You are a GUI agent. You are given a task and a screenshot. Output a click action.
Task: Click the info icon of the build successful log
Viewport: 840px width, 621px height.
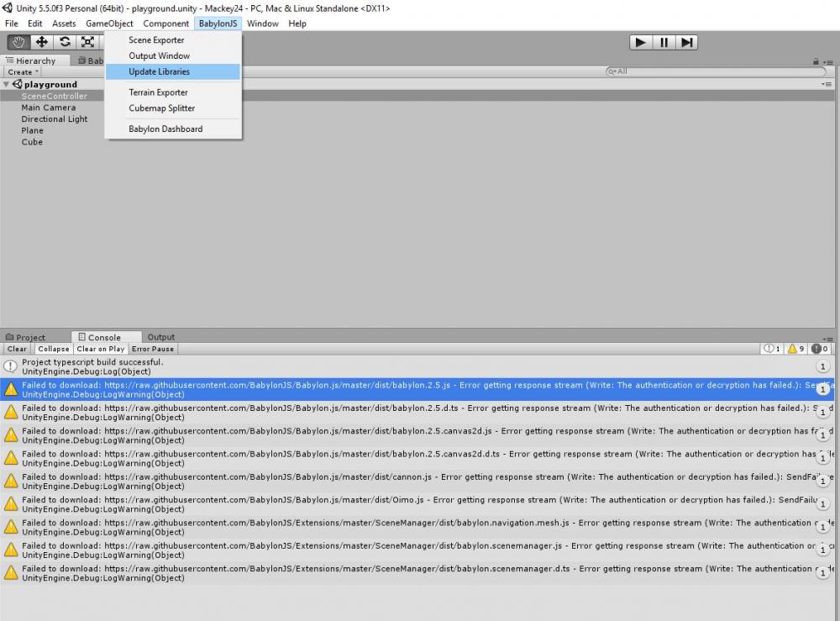10,366
